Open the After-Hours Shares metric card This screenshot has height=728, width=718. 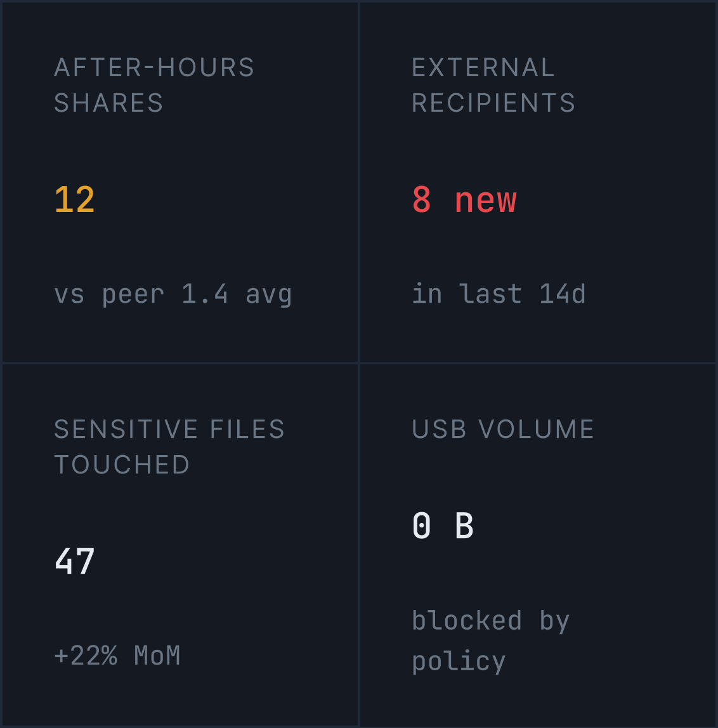click(180, 182)
